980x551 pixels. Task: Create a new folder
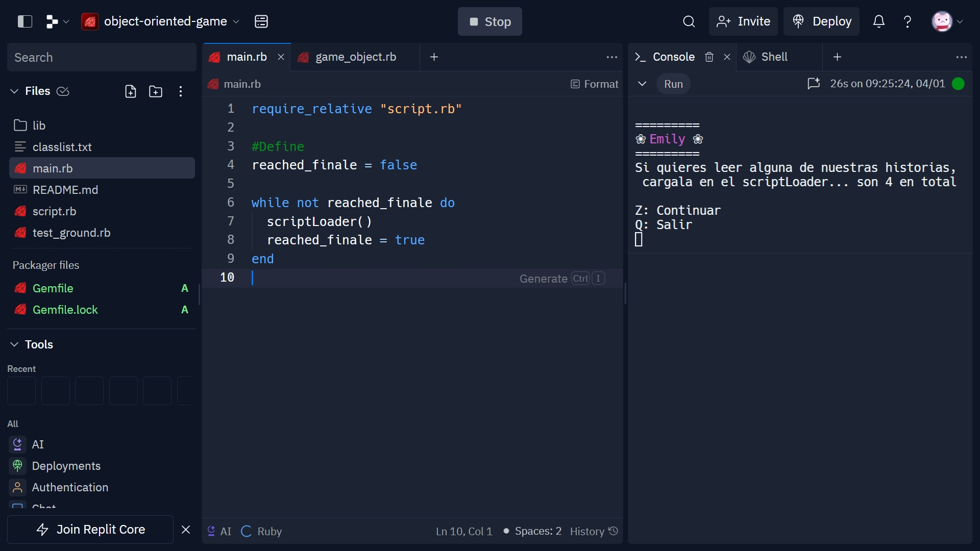pos(156,91)
